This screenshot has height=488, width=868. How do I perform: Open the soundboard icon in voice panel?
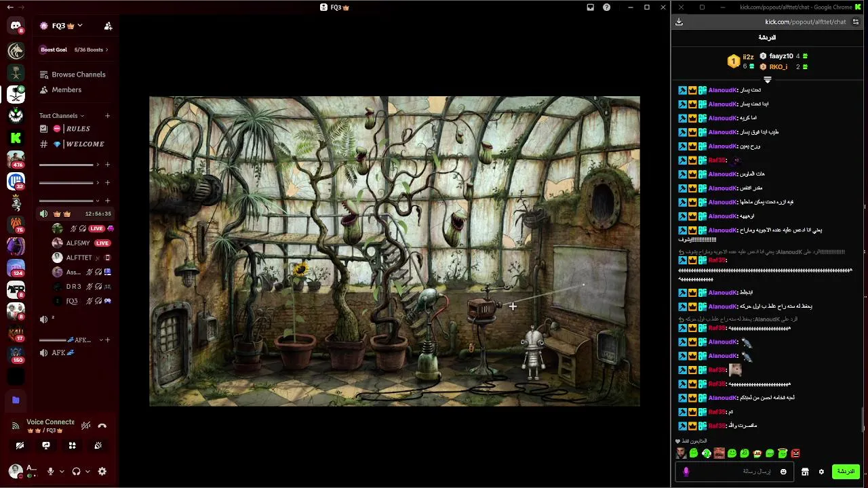pos(98,445)
